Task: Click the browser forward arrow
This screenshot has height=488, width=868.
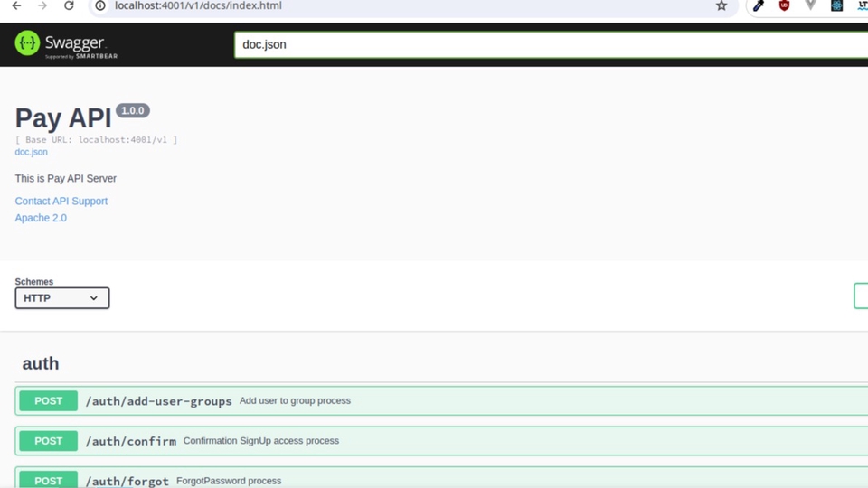Action: [42, 5]
